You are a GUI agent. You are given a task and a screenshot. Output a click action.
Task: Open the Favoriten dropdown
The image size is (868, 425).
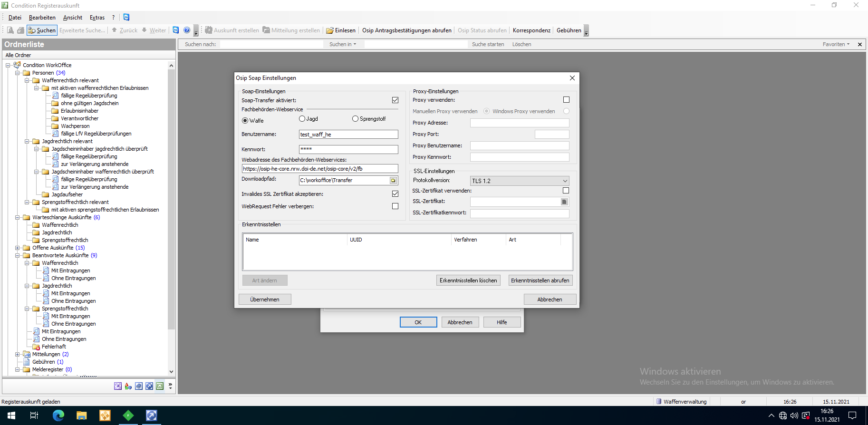836,44
